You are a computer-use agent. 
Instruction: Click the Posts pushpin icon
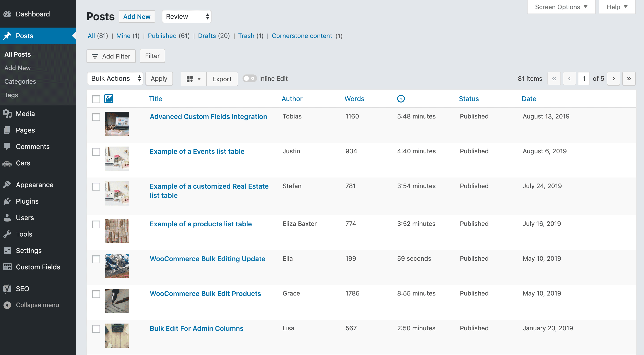(x=7, y=36)
